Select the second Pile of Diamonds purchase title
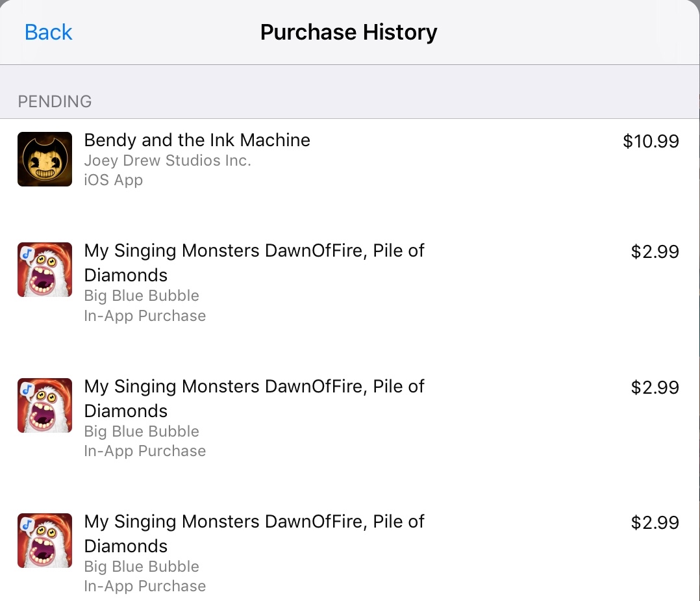 coord(254,398)
